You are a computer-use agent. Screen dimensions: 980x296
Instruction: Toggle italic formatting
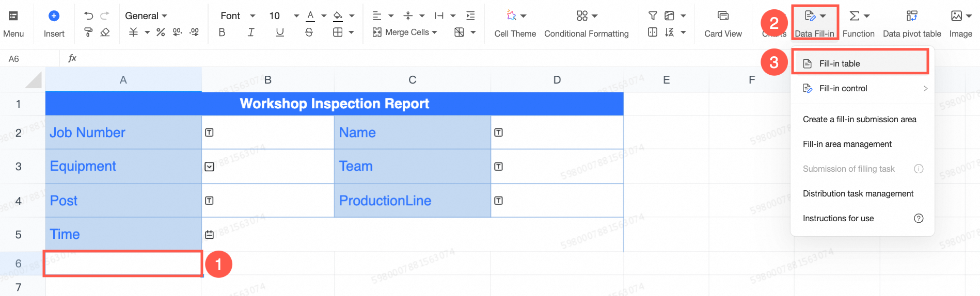(x=251, y=32)
